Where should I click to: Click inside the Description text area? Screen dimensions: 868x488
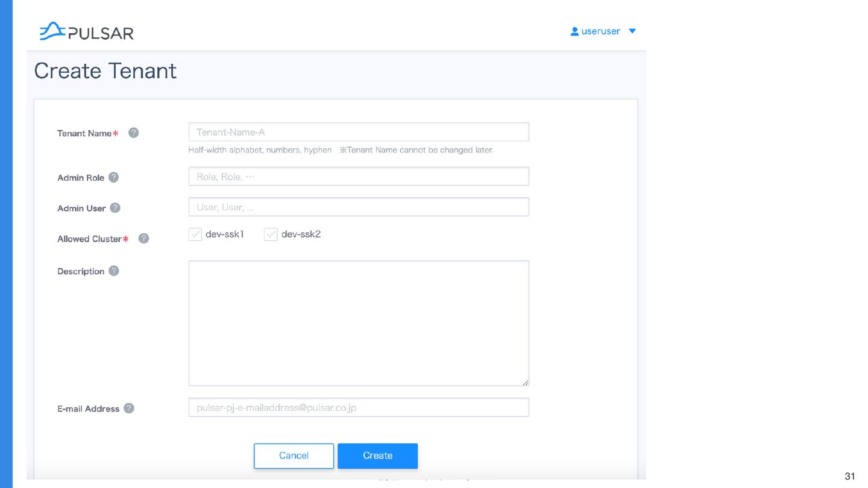(359, 323)
